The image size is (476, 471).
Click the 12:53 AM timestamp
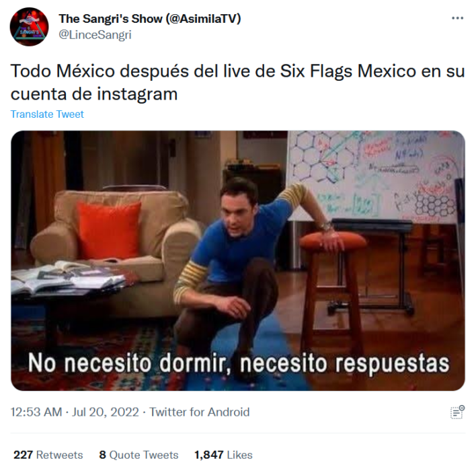point(36,412)
